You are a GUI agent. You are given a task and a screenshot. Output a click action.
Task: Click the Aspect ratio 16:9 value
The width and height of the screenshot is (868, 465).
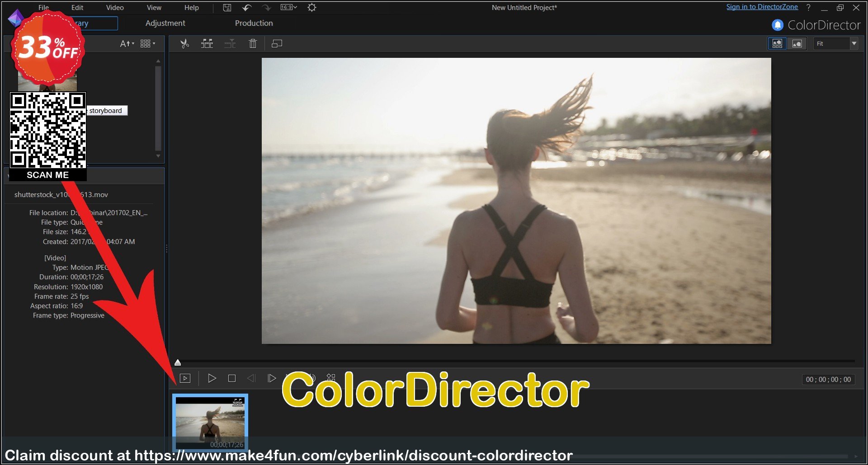76,306
